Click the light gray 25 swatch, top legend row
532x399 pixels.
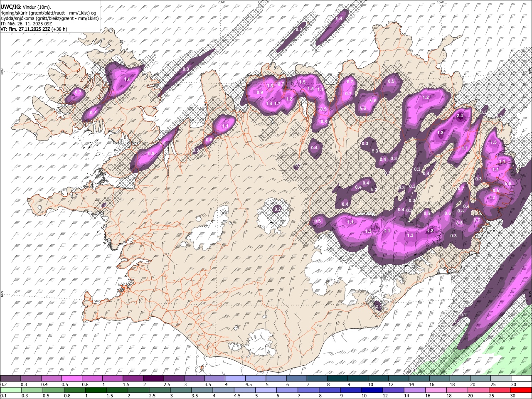point(501,379)
